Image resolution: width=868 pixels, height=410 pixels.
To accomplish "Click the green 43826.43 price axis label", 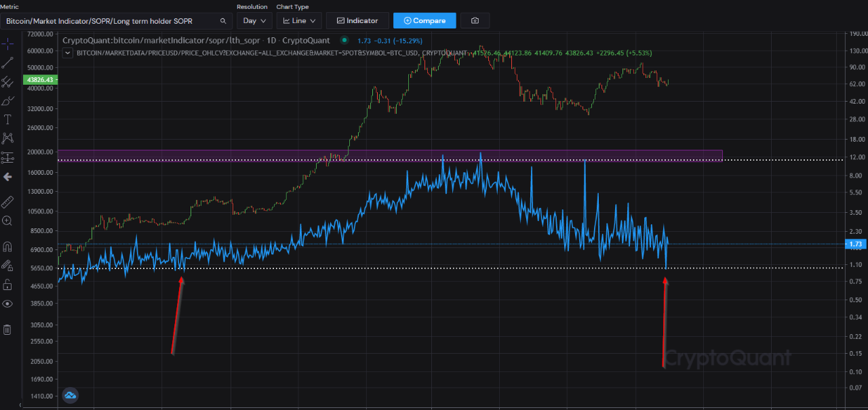I will (x=40, y=80).
